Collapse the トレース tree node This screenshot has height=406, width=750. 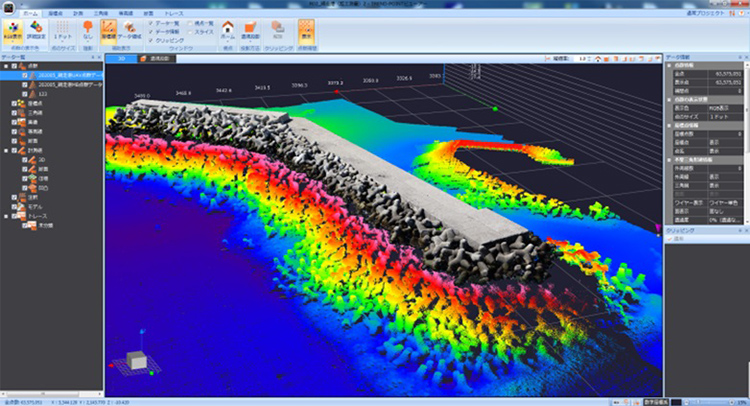[x=6, y=216]
